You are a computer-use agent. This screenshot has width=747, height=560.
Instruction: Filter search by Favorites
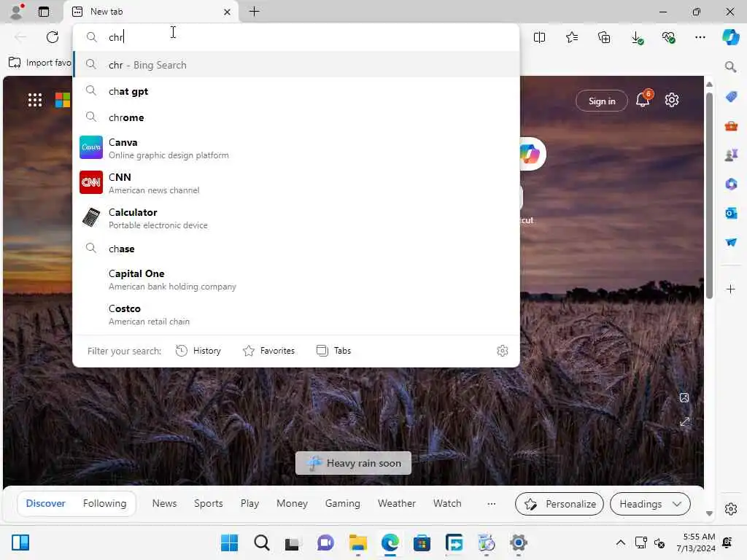pyautogui.click(x=268, y=351)
